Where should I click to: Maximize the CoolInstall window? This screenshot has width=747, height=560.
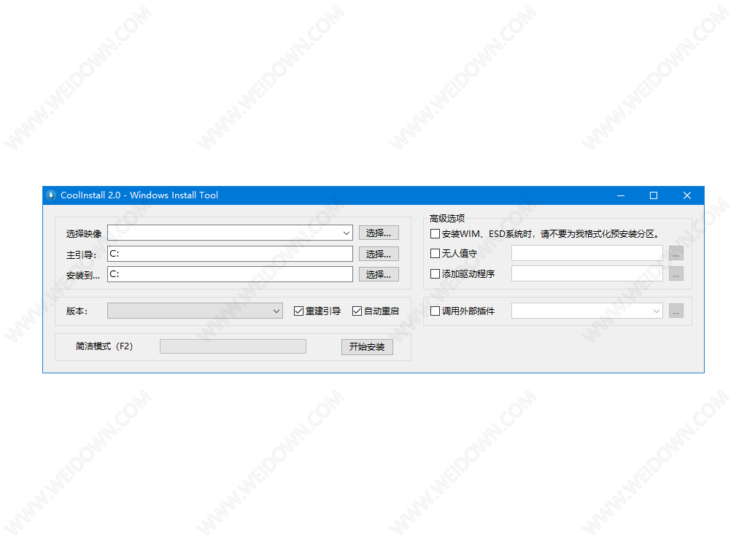point(654,195)
